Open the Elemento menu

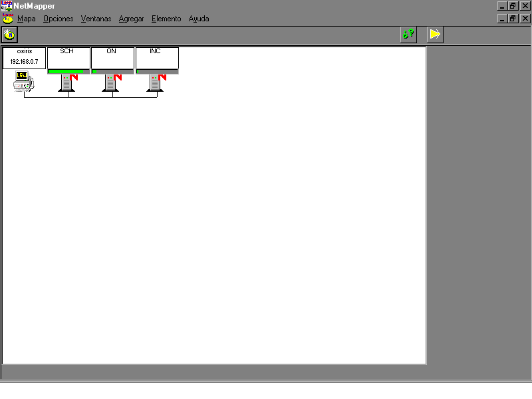pyautogui.click(x=166, y=19)
